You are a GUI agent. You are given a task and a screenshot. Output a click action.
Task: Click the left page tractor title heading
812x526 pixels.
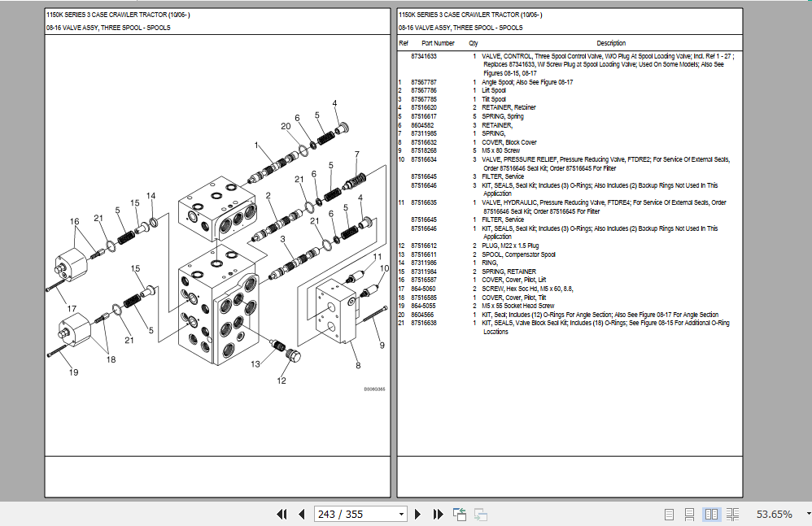(118, 15)
